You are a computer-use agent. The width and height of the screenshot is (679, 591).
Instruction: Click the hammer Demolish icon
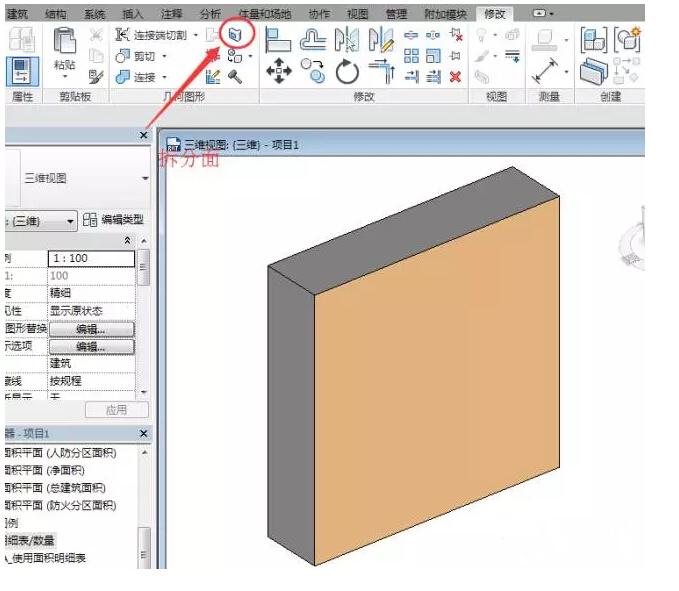[x=236, y=76]
